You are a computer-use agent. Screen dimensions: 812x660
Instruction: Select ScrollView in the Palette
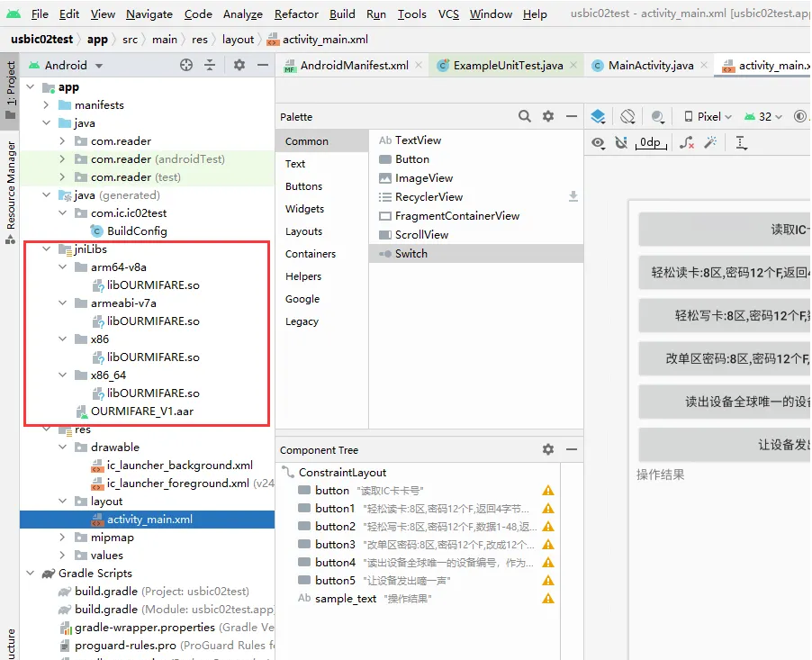476,235
